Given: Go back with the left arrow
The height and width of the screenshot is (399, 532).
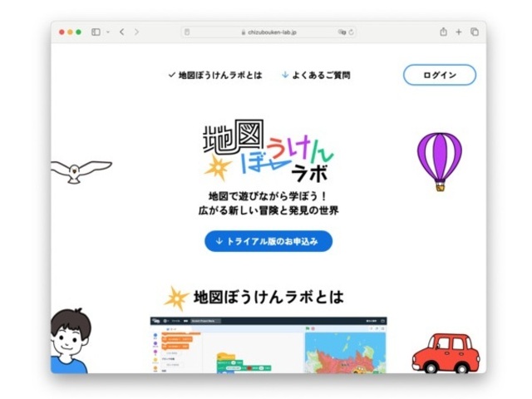Looking at the screenshot, I should 122,32.
